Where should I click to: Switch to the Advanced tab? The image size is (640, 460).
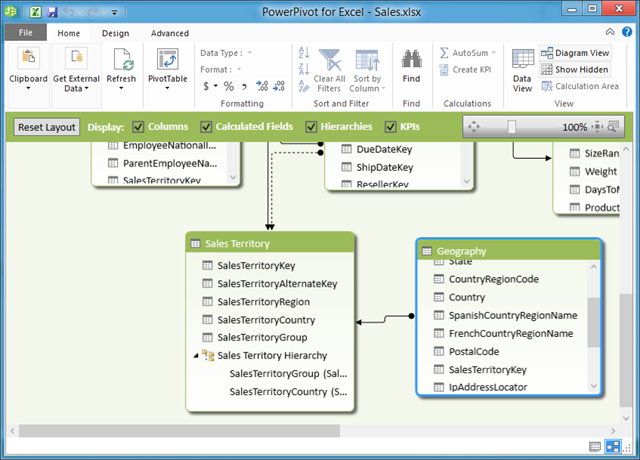pos(170,33)
